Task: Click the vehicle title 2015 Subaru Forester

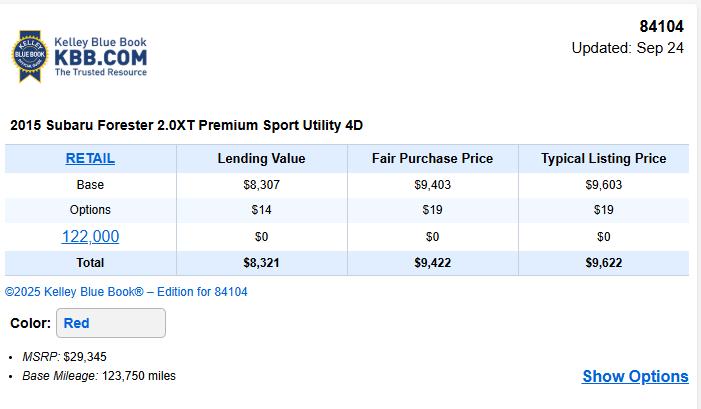Action: (x=186, y=126)
